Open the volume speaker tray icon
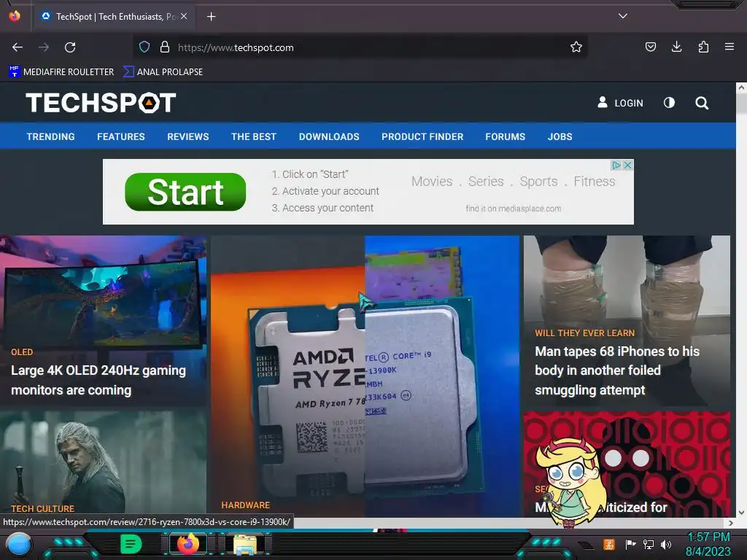 point(666,544)
